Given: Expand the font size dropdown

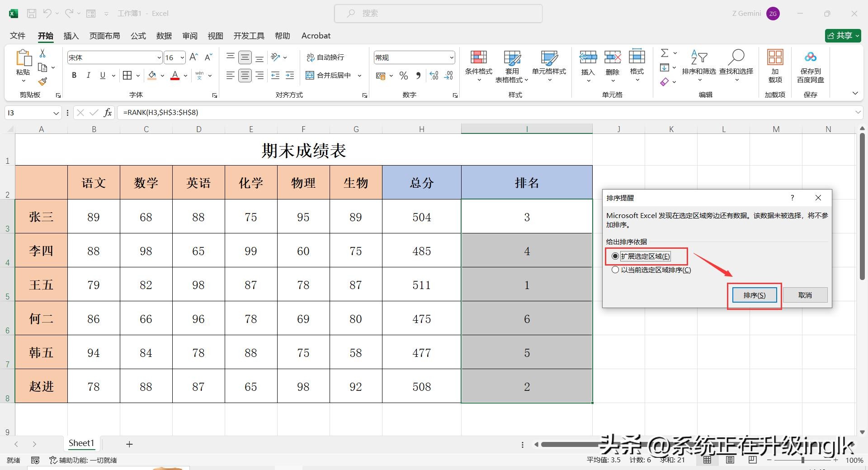Looking at the screenshot, I should 182,57.
